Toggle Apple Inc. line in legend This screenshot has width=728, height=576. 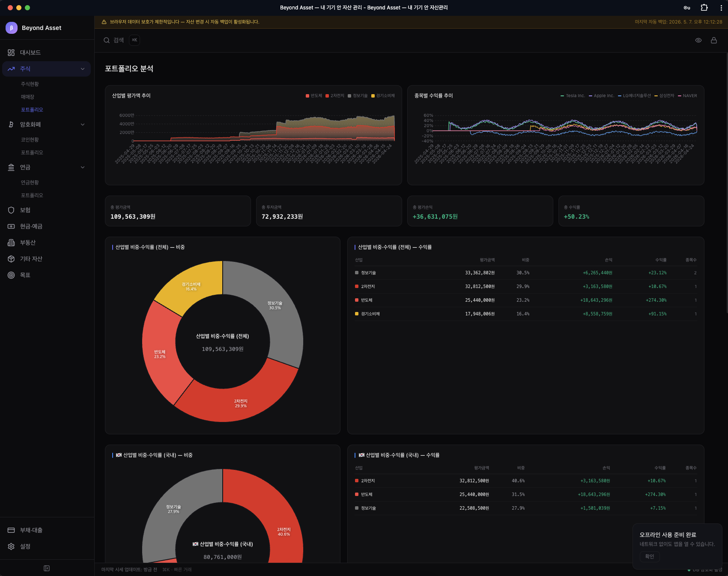click(x=601, y=96)
